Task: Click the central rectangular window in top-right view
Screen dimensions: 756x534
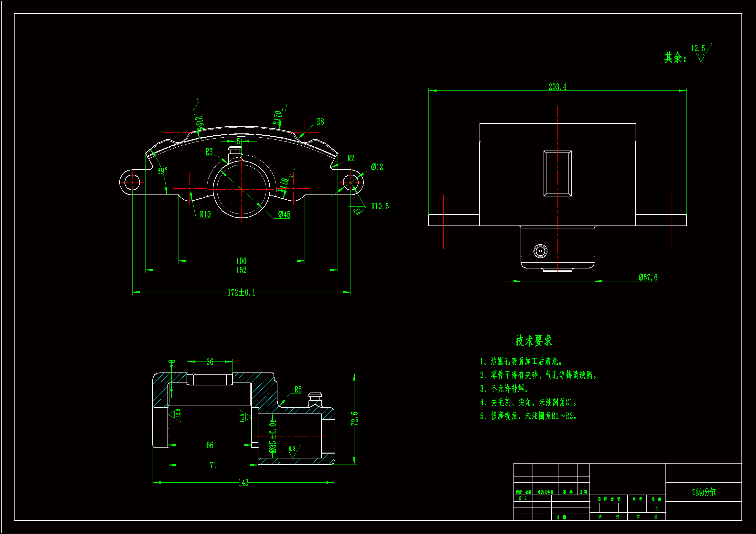Action: (x=557, y=173)
